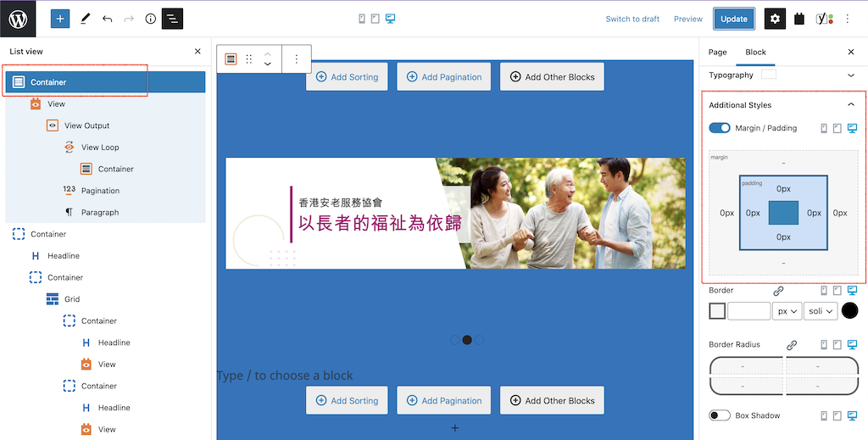Disable the Margin / Padding toggle
This screenshot has height=440, width=868.
pyautogui.click(x=720, y=128)
